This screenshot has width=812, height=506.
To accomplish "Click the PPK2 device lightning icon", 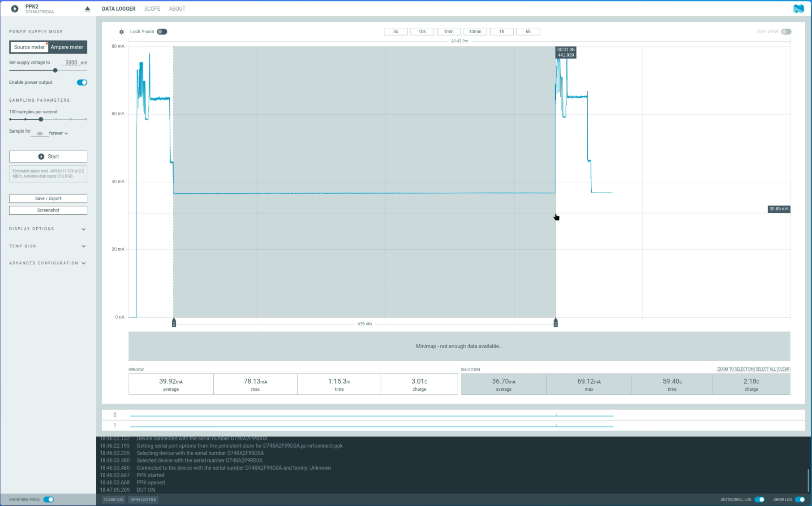I will tap(15, 9).
